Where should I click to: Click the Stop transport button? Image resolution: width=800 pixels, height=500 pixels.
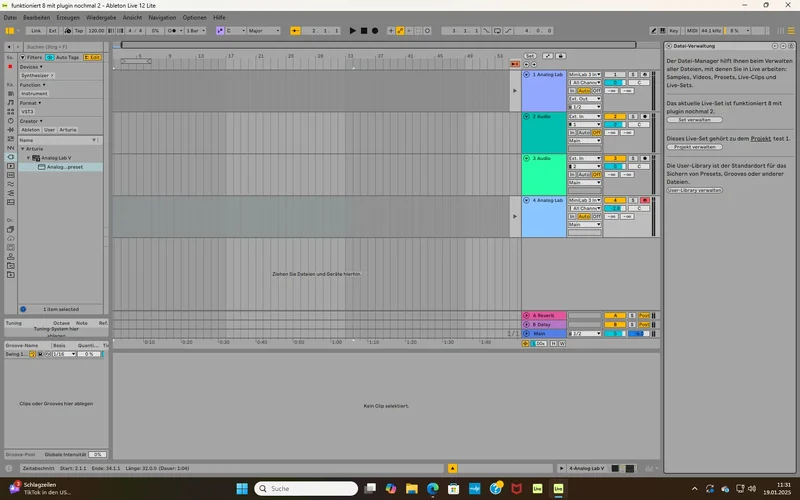(364, 31)
